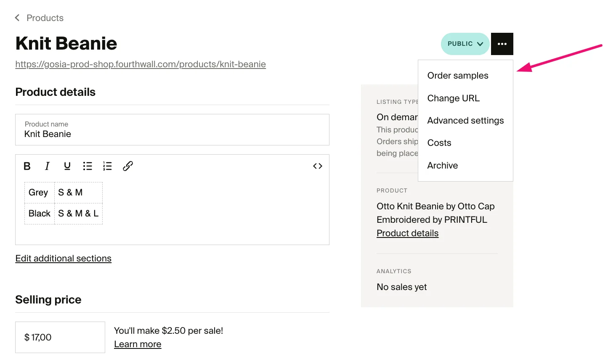Select Order samples from menu

458,76
